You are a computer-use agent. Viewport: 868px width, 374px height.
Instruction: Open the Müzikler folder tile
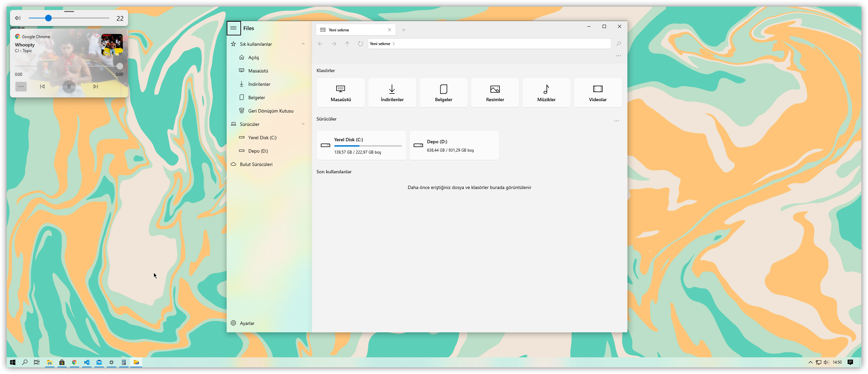(x=546, y=92)
